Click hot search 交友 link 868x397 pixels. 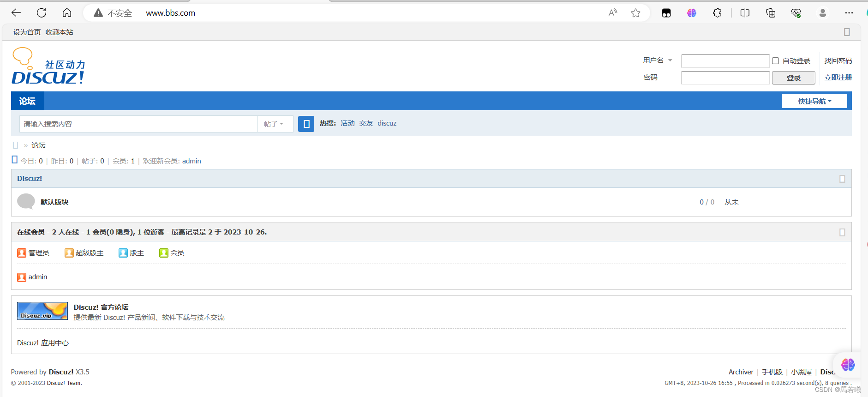366,123
